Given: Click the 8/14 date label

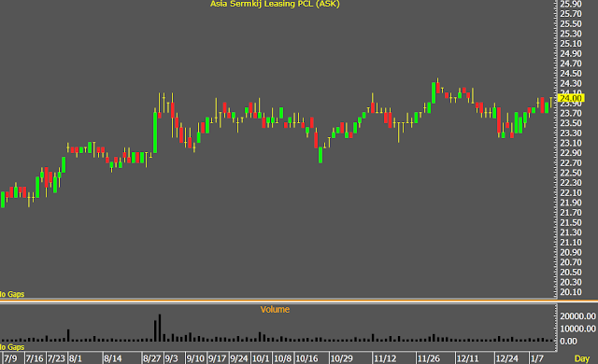Looking at the screenshot, I should click(x=113, y=358).
